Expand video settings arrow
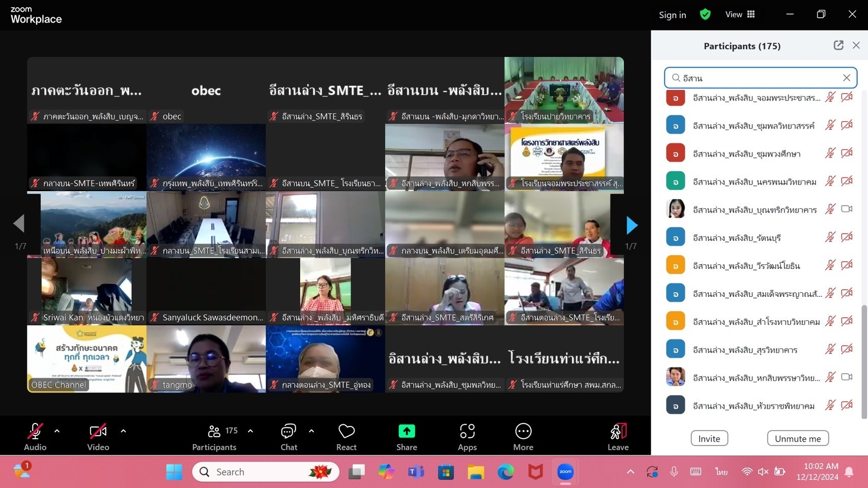Viewport: 868px width, 488px height. pos(123,431)
